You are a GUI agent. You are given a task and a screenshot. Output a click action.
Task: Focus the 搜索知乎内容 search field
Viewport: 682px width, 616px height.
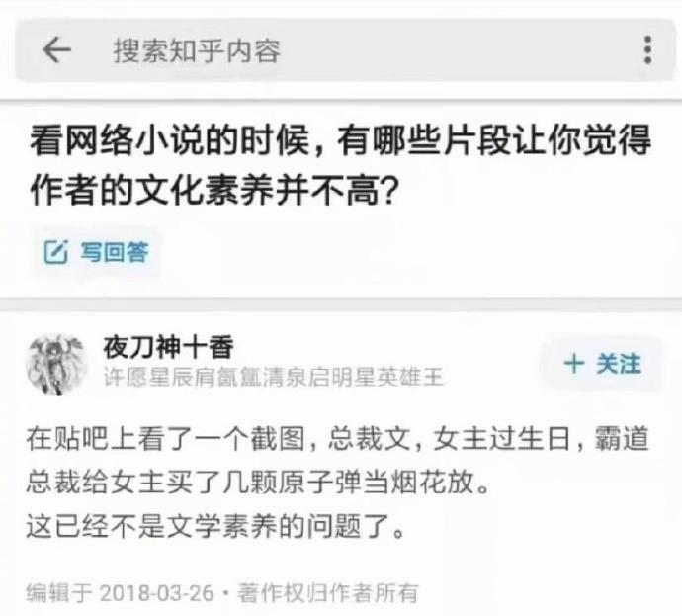point(340,49)
